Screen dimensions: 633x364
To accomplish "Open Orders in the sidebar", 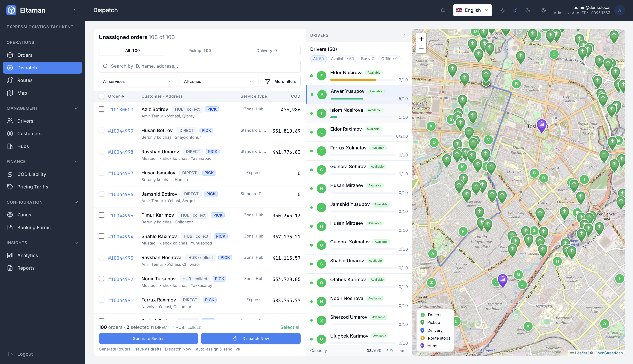I will click(43, 55).
